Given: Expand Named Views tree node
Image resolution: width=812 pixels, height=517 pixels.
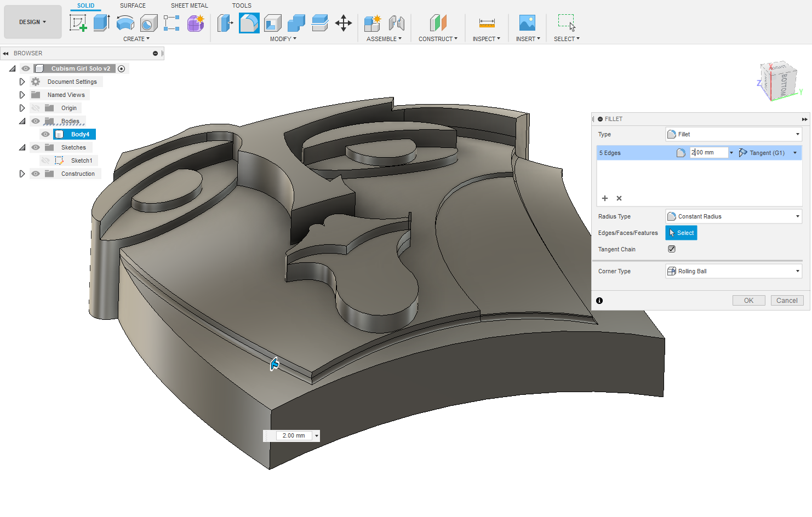Looking at the screenshot, I should coord(22,95).
